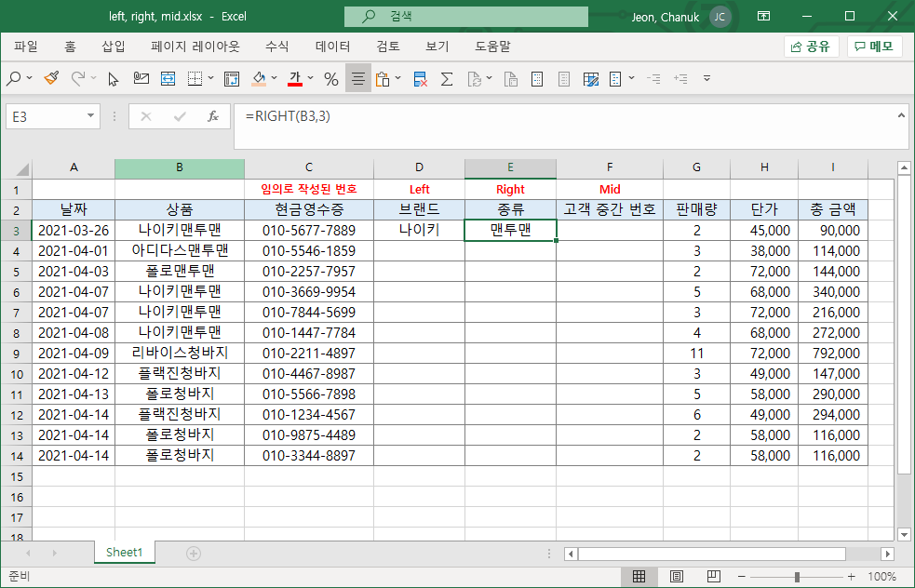Select the format painter brush

51,79
